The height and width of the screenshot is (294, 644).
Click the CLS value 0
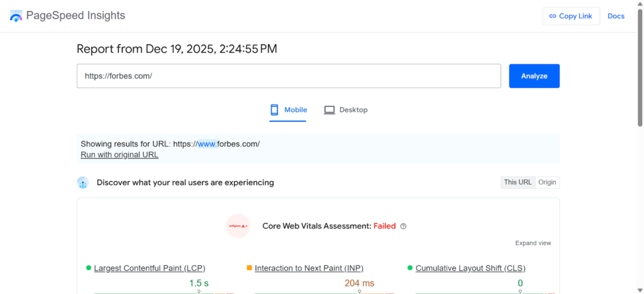[520, 283]
